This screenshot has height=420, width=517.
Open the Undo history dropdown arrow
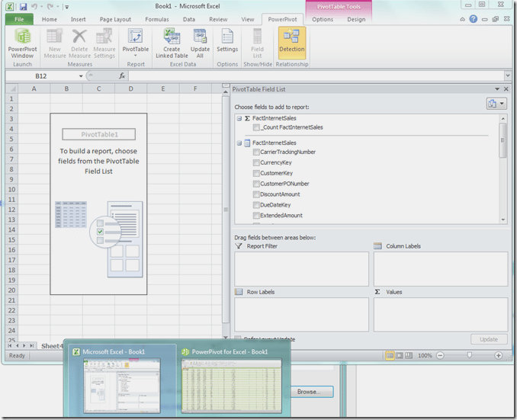click(x=41, y=7)
